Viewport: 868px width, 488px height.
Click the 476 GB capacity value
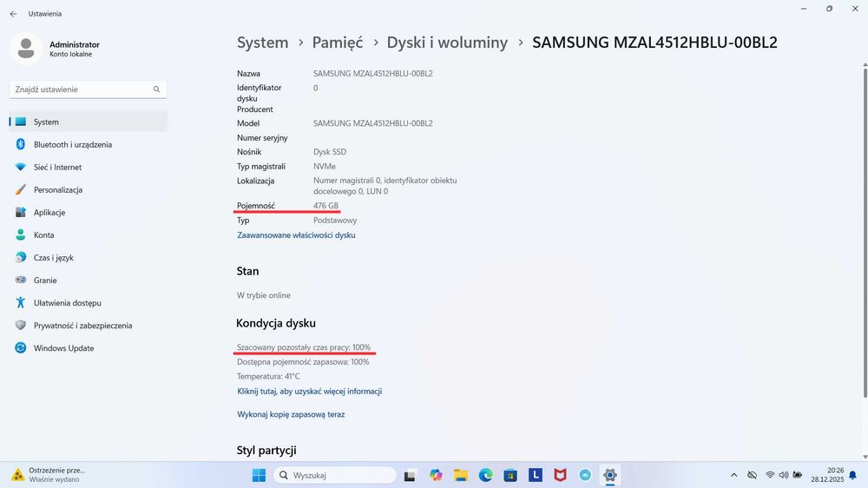point(325,206)
